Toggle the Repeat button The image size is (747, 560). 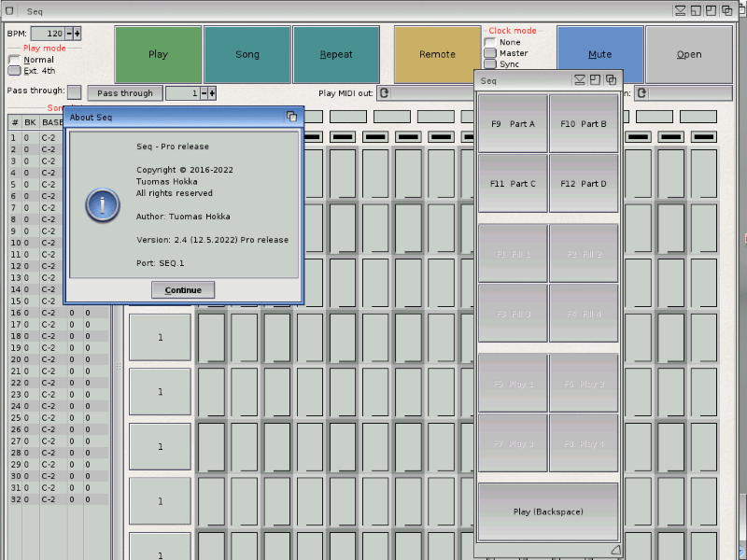tap(336, 55)
